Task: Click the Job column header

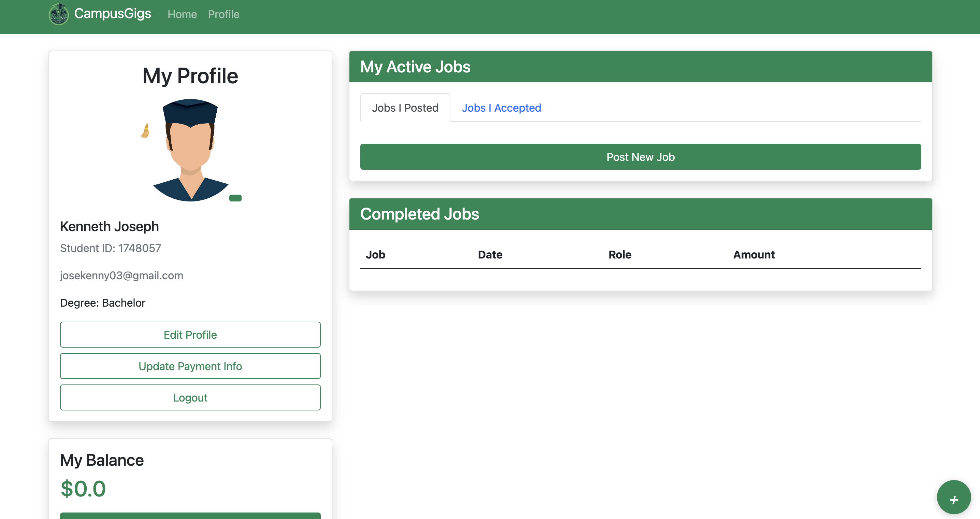Action: [x=375, y=254]
